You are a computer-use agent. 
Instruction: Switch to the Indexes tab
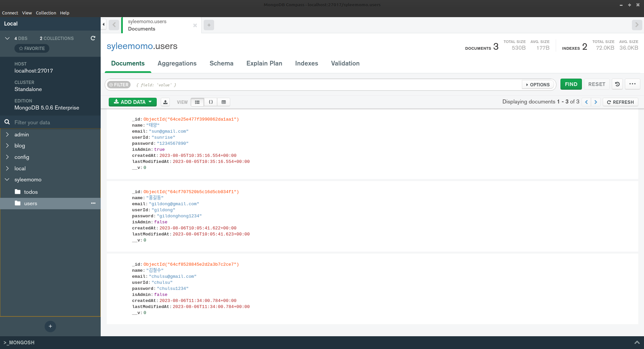306,63
